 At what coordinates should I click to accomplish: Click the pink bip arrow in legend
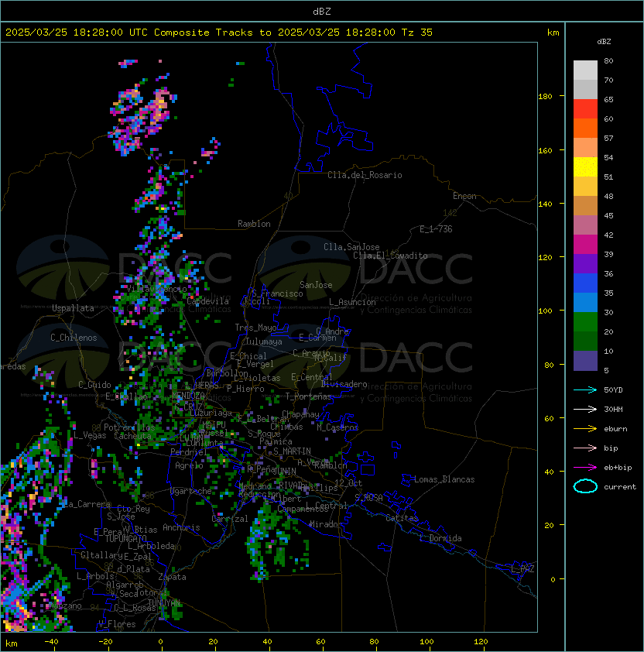pos(585,448)
